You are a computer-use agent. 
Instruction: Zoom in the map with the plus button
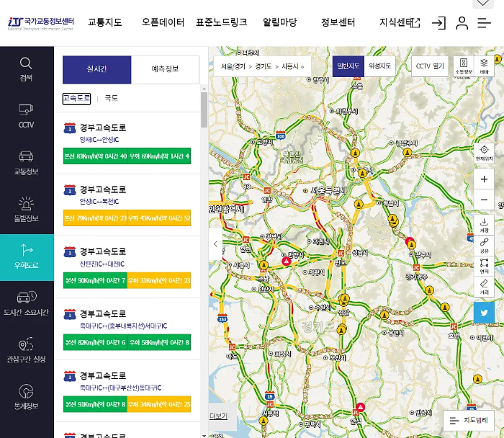[484, 179]
